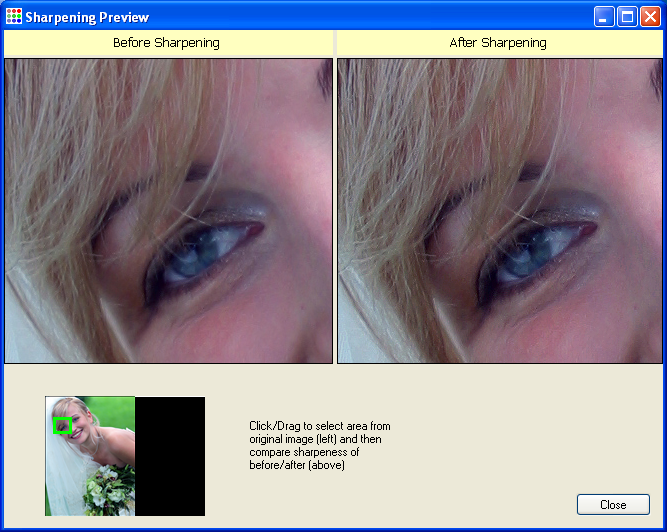
Task: Click the 'After Sharpening' header label
Action: tap(498, 43)
